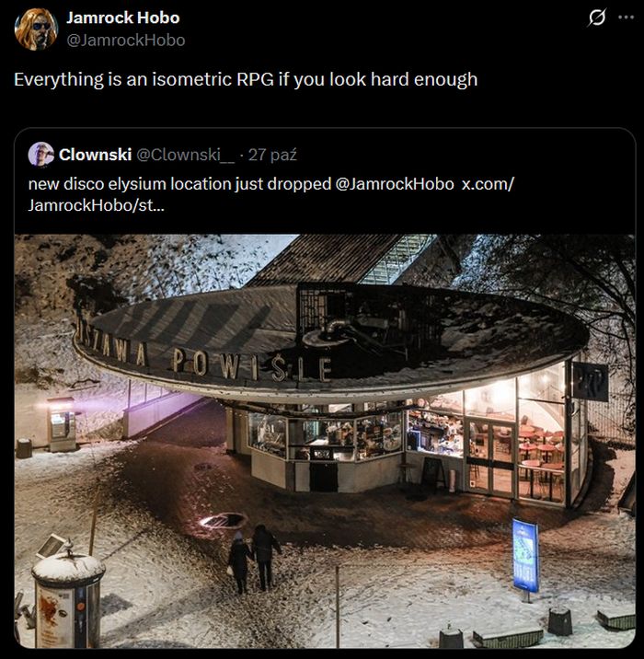Click the @Clownski__ handle
Viewport: 644px width, 659px height.
click(x=189, y=154)
